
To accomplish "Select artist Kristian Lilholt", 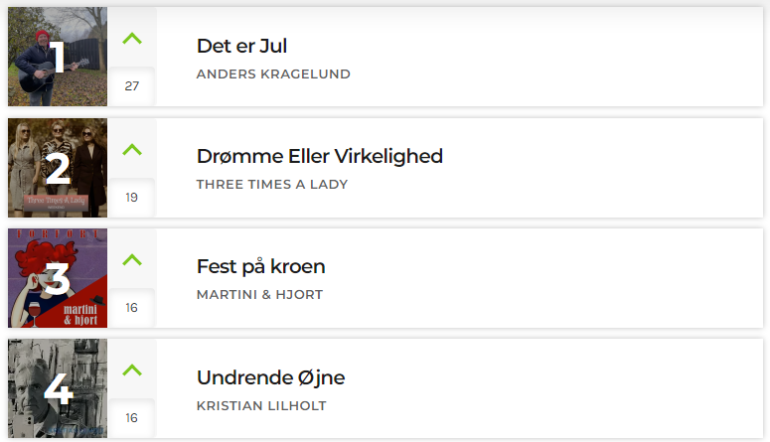I will (x=261, y=406).
